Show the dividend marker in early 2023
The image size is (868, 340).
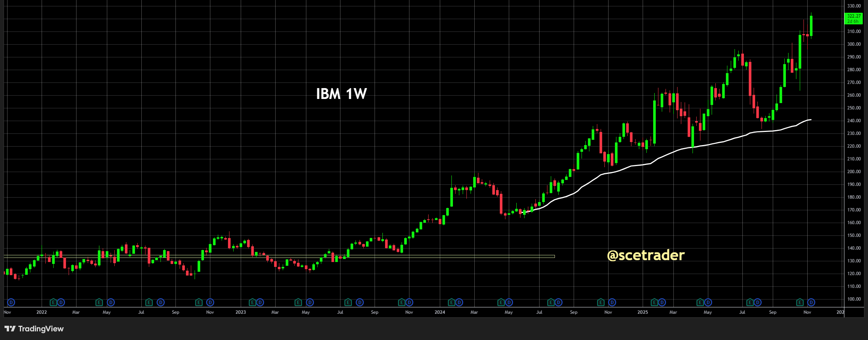[x=260, y=302]
